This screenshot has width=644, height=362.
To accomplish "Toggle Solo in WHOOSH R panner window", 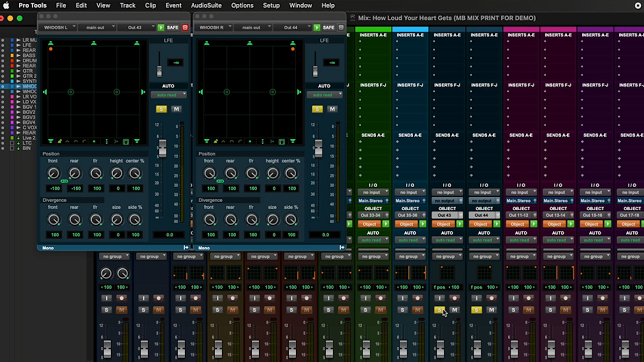I will tap(317, 109).
